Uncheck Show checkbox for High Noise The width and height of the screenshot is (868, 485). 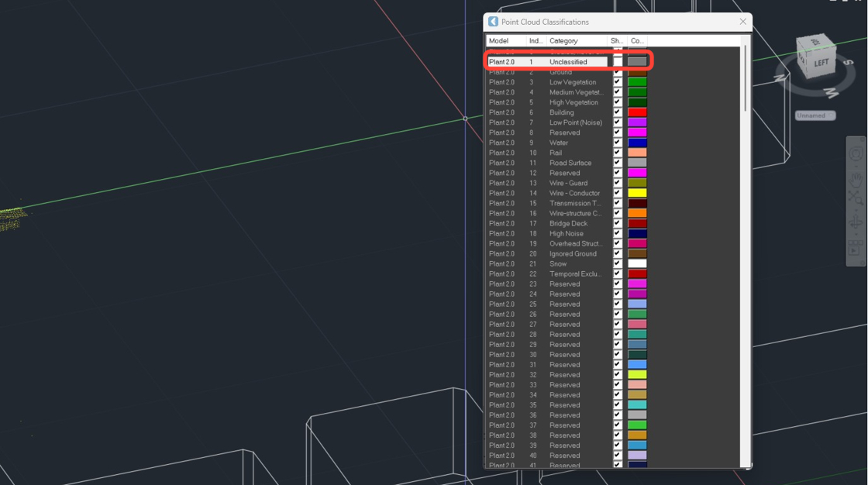(617, 233)
